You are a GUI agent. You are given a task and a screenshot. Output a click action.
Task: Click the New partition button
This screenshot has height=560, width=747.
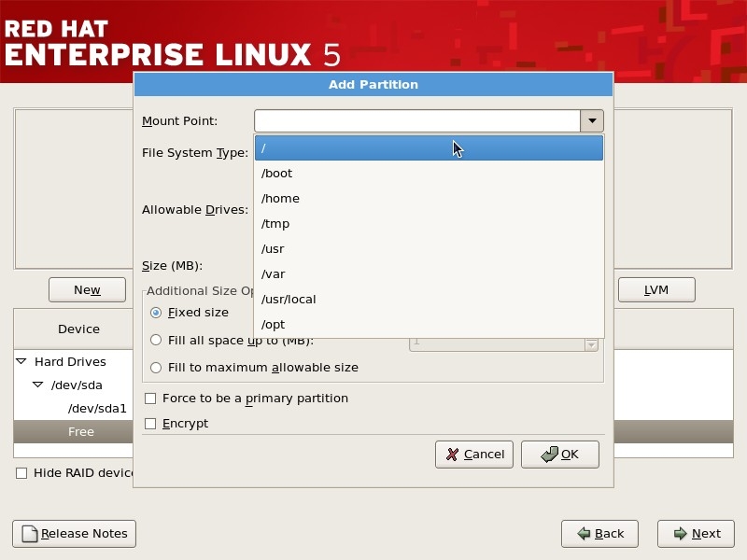[87, 290]
